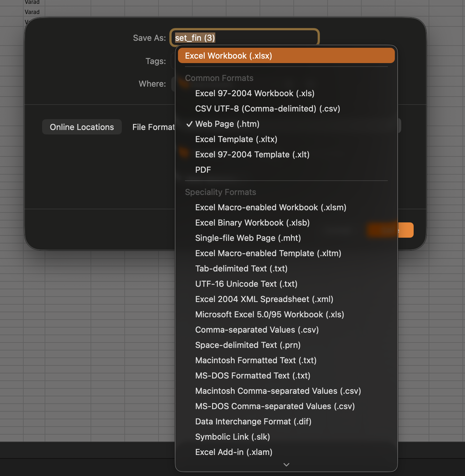The height and width of the screenshot is (476, 465).
Task: Select Tab-delimited Text (.txt) format
Action: point(241,269)
